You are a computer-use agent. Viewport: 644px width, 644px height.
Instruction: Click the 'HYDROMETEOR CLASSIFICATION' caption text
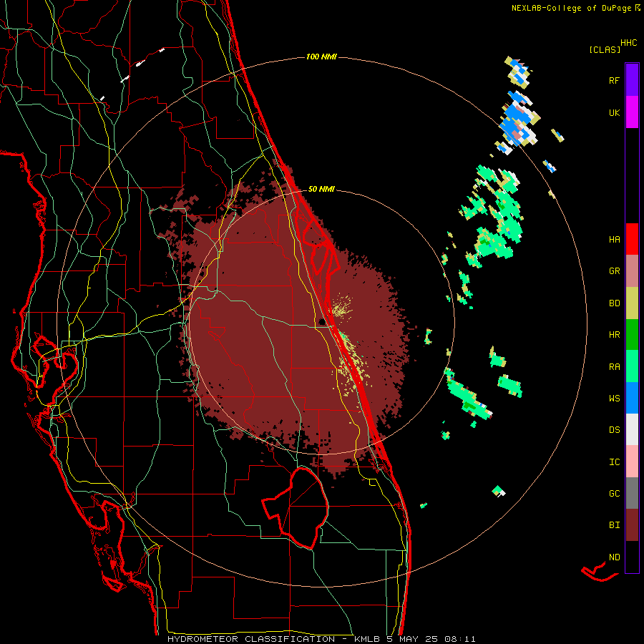pos(251,639)
